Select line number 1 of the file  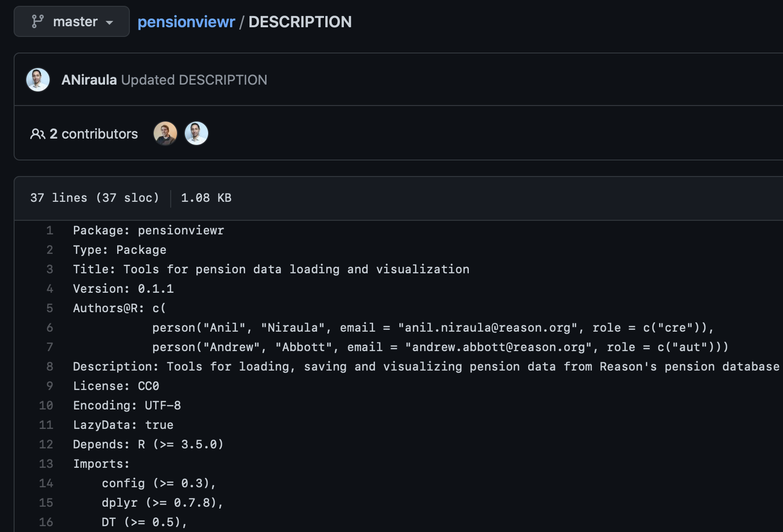(50, 231)
